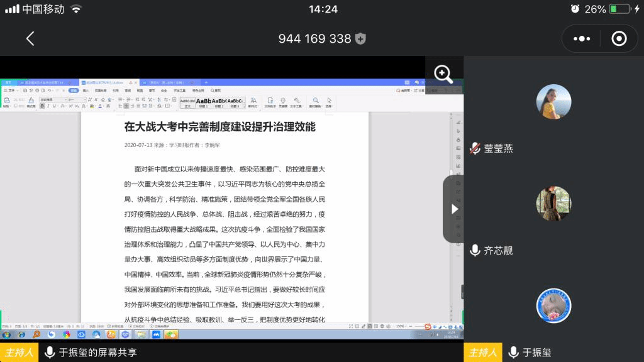Select 齐芯靓's avatar thumbnail
Viewport: 644px width, 362px height.
click(553, 203)
